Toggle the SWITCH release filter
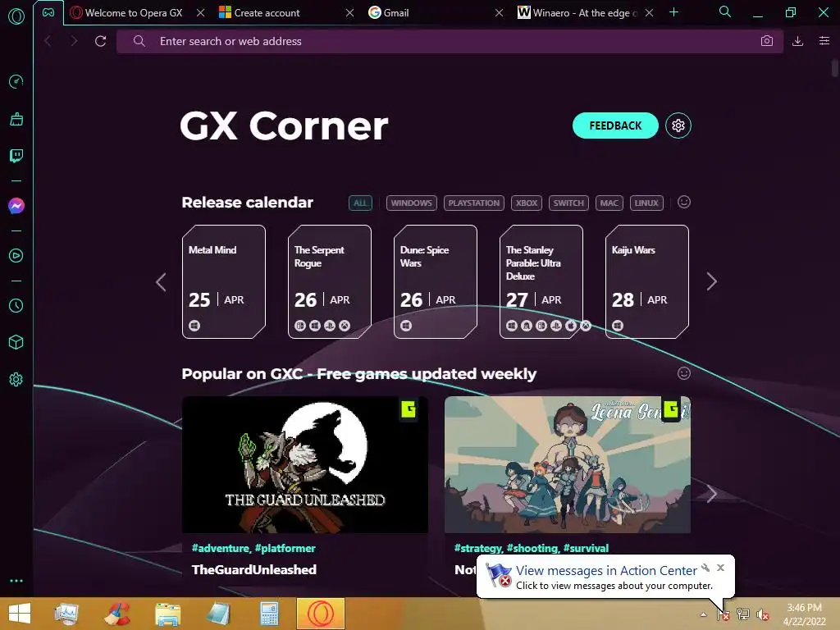840x630 pixels. 568,203
